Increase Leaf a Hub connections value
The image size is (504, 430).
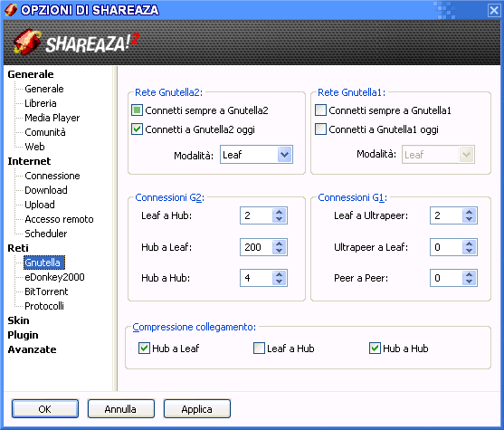tap(279, 212)
